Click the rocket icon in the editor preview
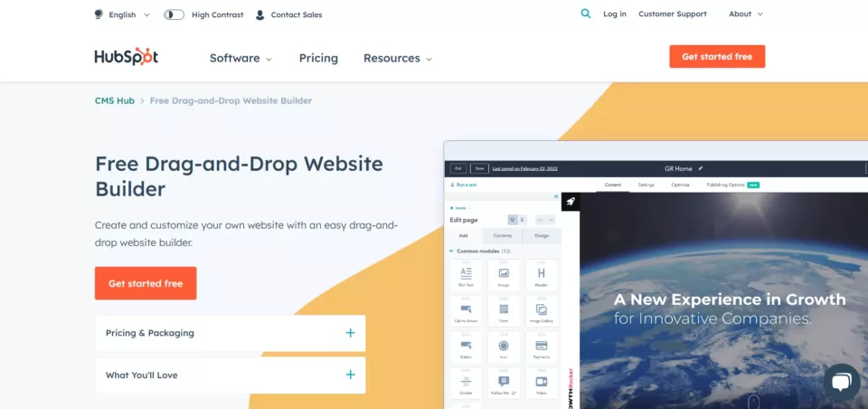This screenshot has height=409, width=868. tap(570, 202)
